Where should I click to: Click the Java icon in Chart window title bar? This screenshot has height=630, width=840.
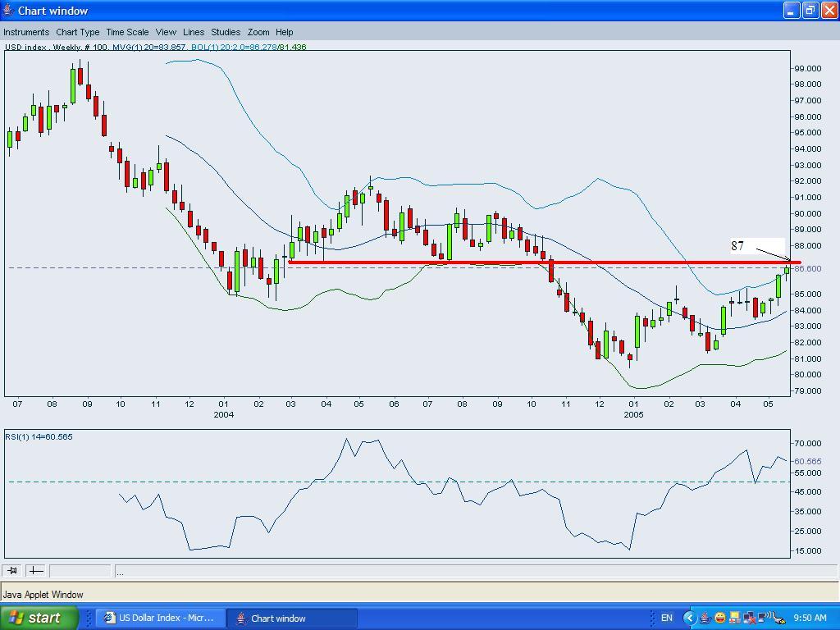(8, 11)
